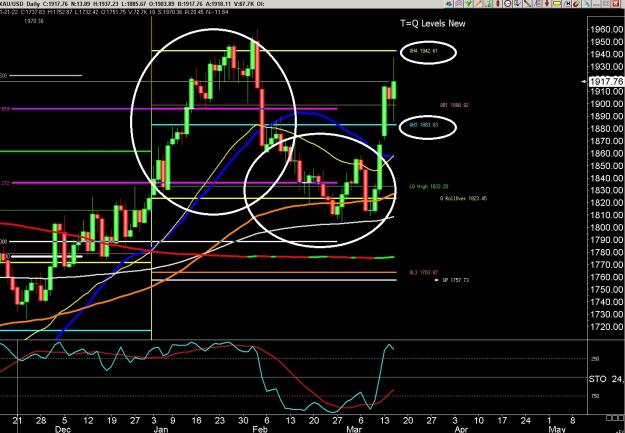This screenshot has width=625, height=433.
Task: Toggle the red magnet snap icon
Action: click(x=576, y=4)
